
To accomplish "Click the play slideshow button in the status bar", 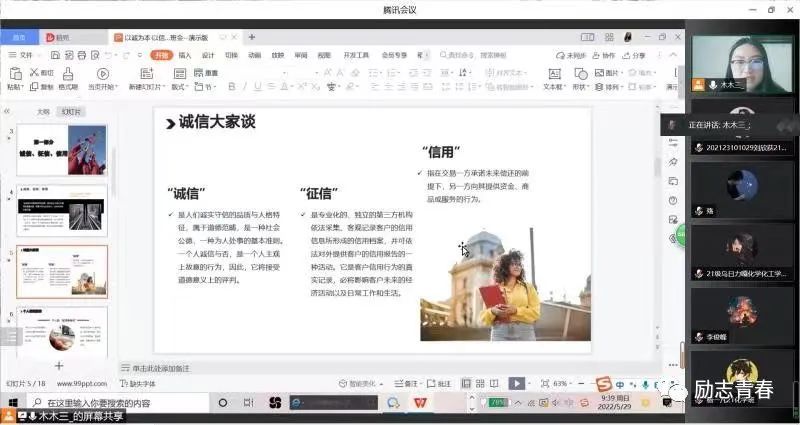I will pos(515,383).
